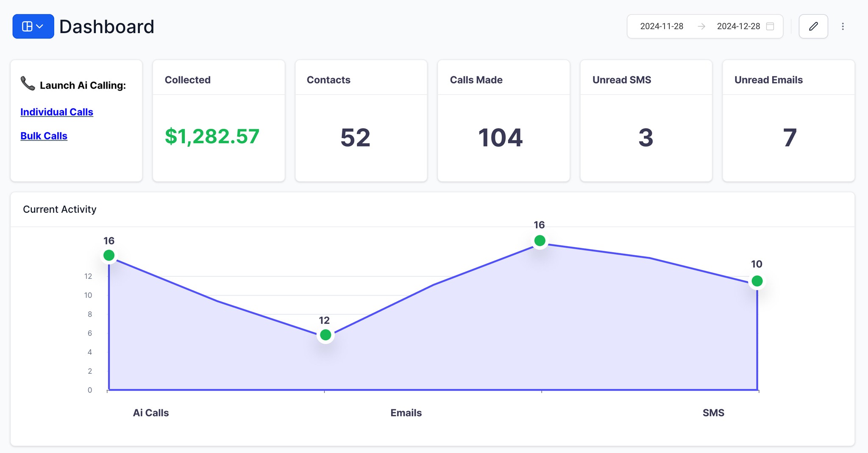This screenshot has width=868, height=453.
Task: Open the dashboard layout switcher dropdown
Action: click(33, 26)
